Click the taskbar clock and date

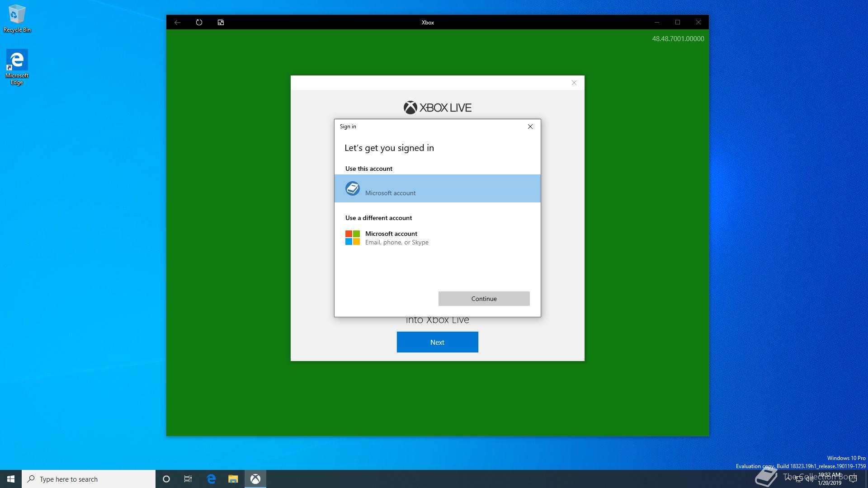coord(830,479)
